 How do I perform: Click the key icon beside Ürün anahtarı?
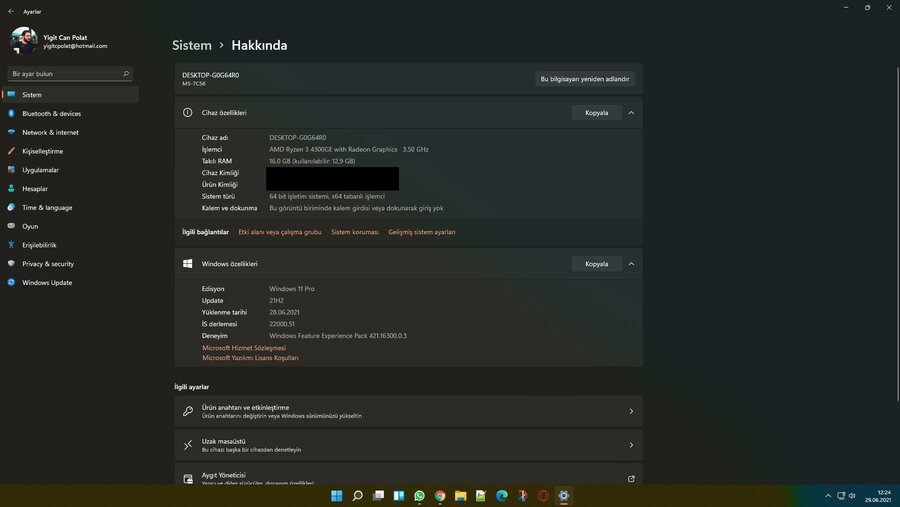click(x=188, y=411)
